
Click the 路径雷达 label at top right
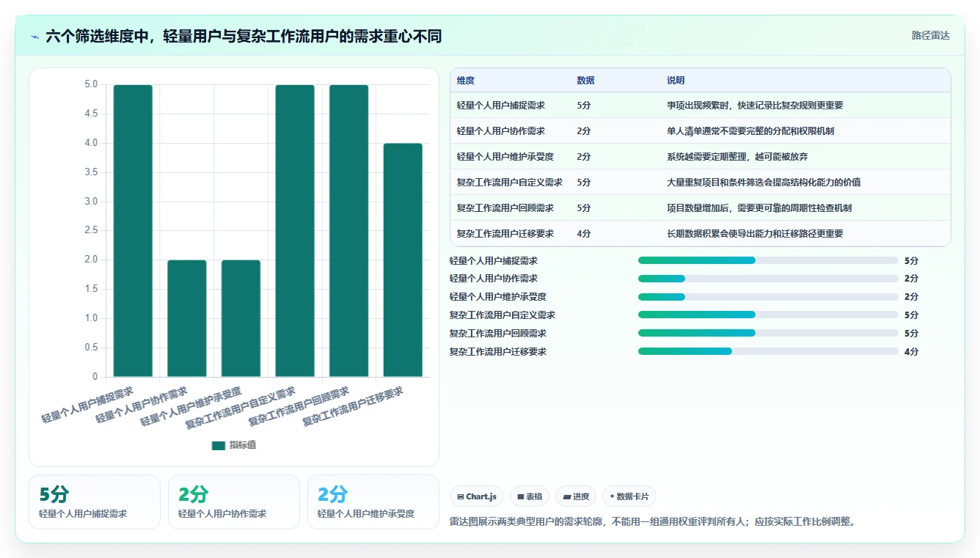tap(930, 35)
